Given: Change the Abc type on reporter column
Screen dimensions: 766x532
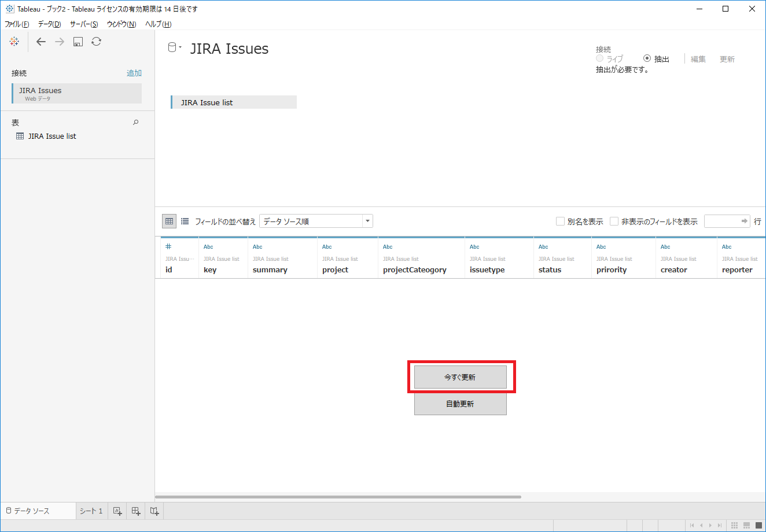Looking at the screenshot, I should (727, 247).
